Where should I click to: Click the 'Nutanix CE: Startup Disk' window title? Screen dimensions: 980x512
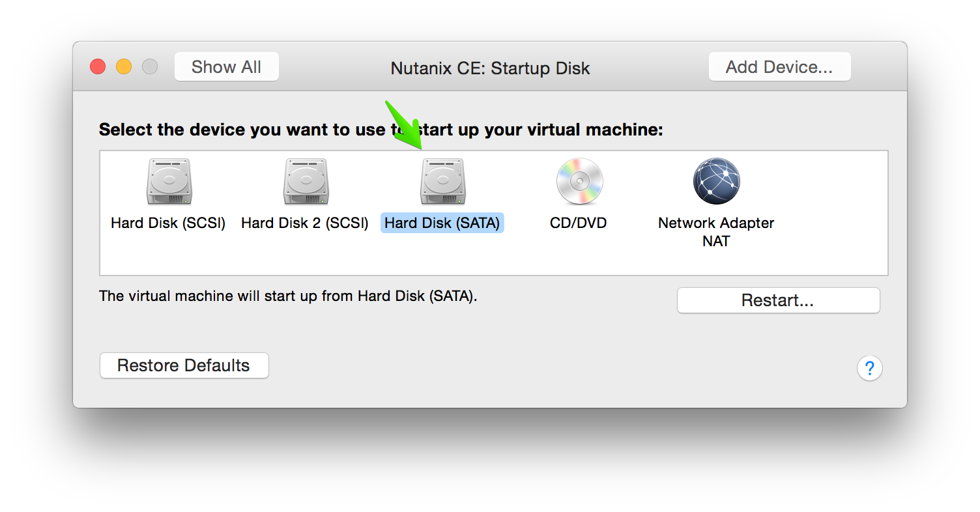click(490, 68)
